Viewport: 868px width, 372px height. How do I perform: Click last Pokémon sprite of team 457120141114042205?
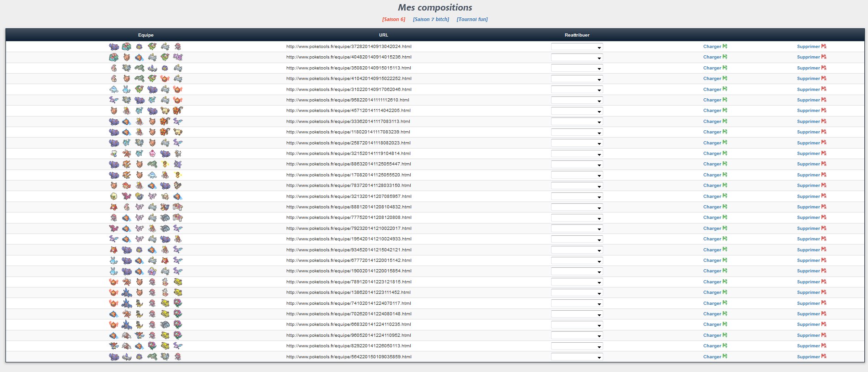[178, 111]
